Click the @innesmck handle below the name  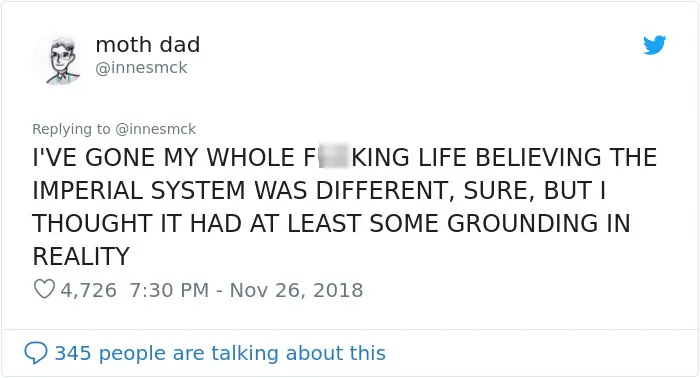[142, 68]
